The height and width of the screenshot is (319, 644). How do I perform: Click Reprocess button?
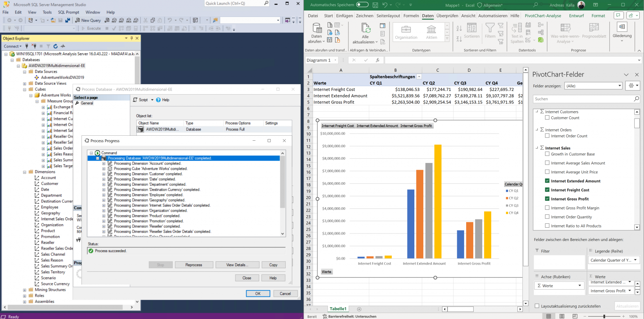tap(194, 265)
